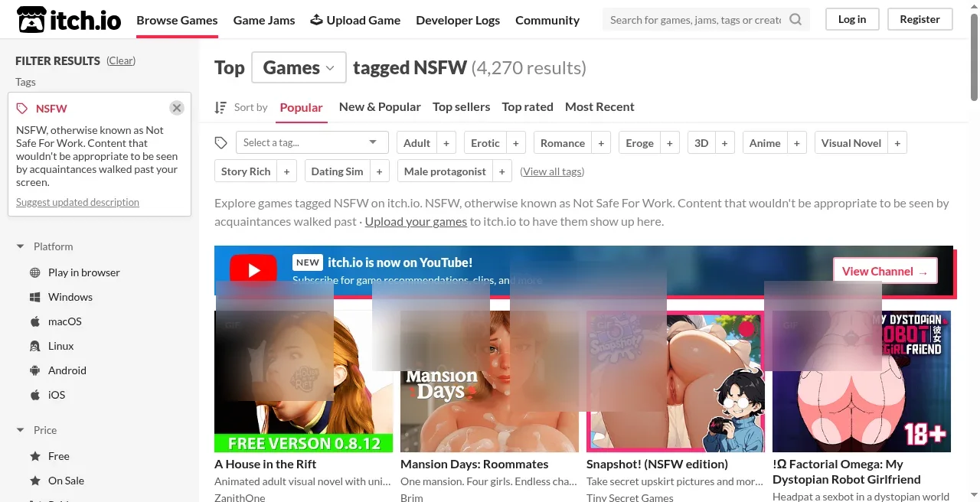Add the Eroge tag with plus button
The image size is (980, 502).
670,143
